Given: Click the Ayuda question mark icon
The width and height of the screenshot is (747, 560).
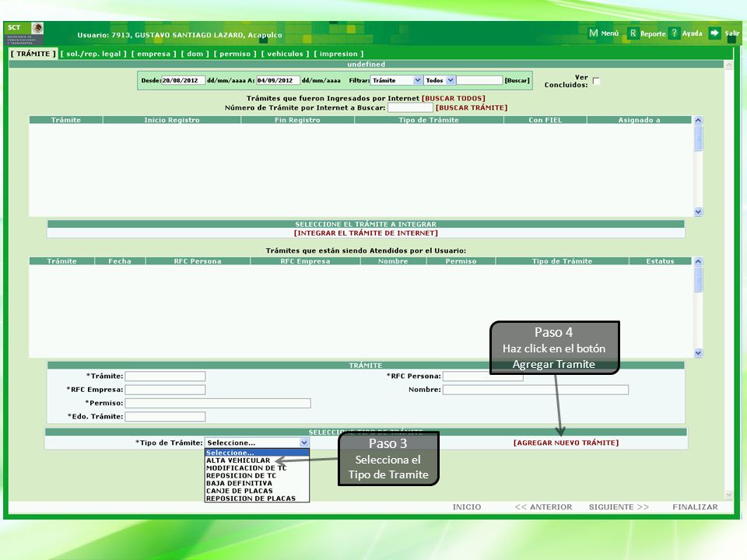Looking at the screenshot, I should pos(674,33).
